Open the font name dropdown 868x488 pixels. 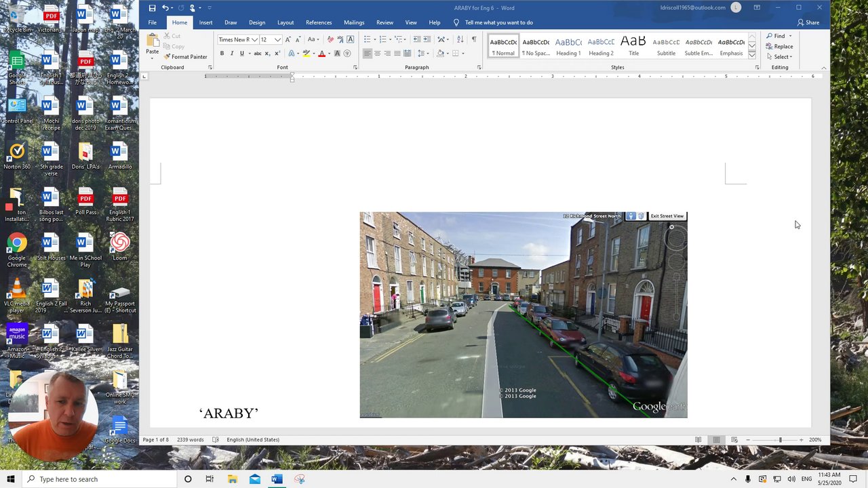pos(254,39)
